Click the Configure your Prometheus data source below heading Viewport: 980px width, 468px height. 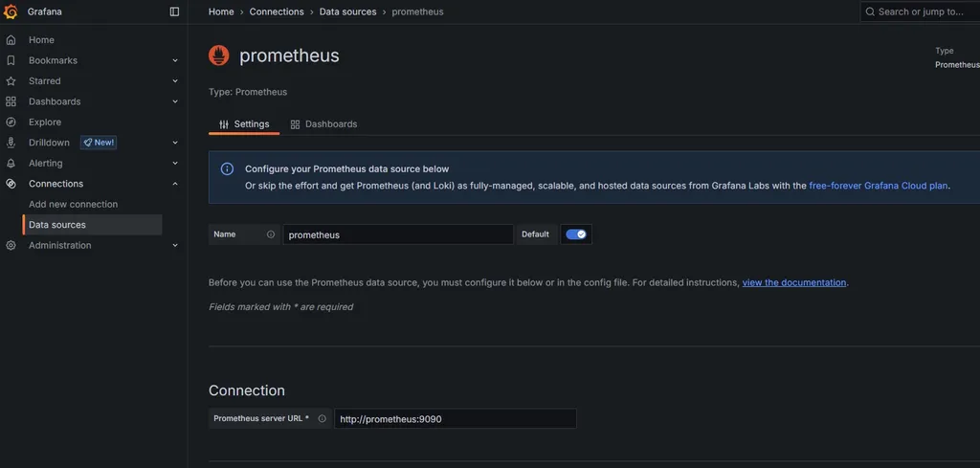(346, 168)
